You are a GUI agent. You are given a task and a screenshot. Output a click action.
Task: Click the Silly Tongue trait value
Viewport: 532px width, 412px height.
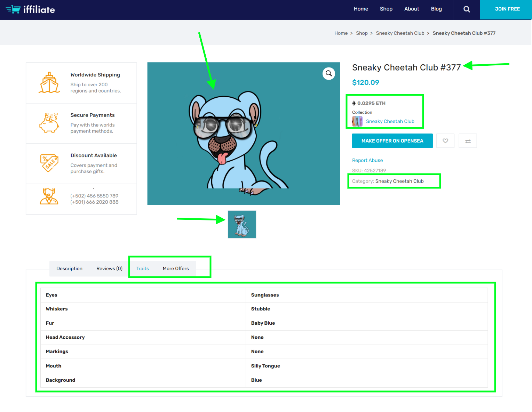[265, 366]
